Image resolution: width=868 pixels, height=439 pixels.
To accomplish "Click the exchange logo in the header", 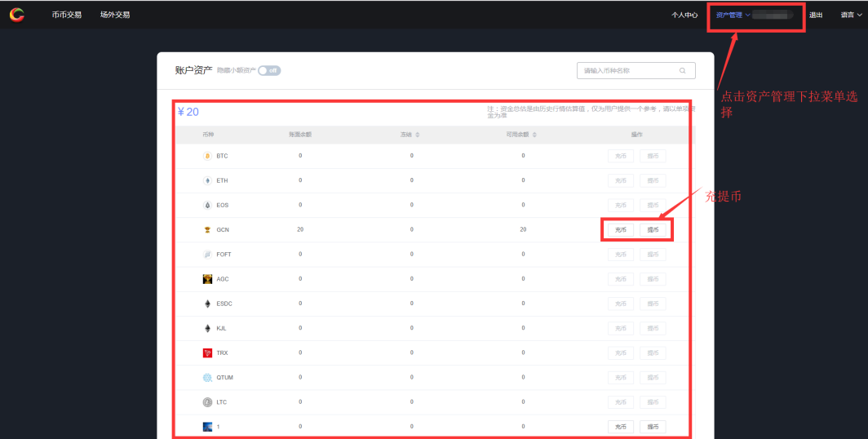I will coord(17,15).
